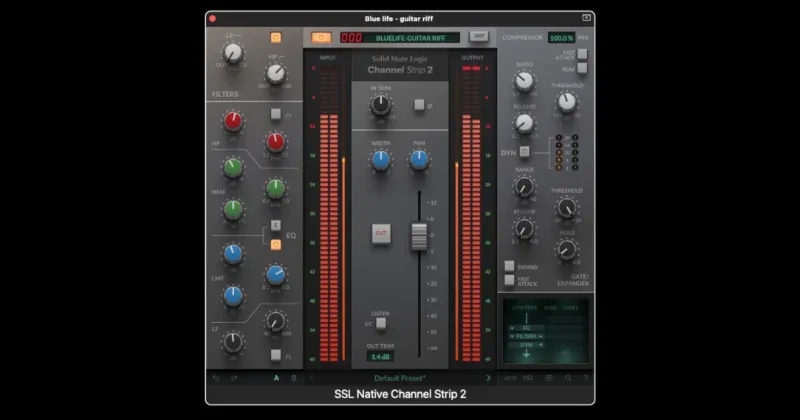The image size is (800, 420).
Task: Click the blue LMF frequency knob
Action: [x=276, y=275]
